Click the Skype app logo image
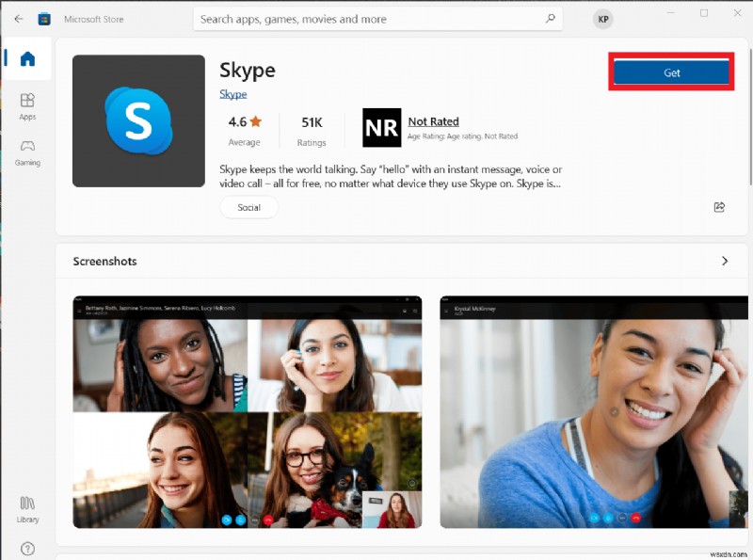Image resolution: width=753 pixels, height=560 pixels. [137, 120]
